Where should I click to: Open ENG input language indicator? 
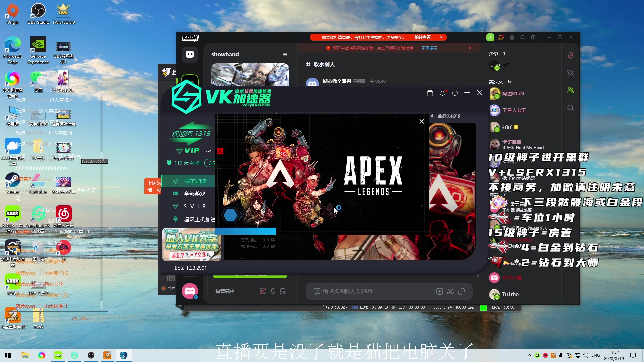click(596, 355)
